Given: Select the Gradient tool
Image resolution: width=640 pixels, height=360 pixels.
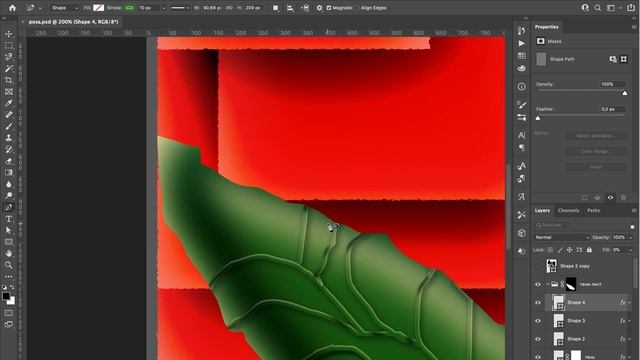Looking at the screenshot, I should point(9,172).
